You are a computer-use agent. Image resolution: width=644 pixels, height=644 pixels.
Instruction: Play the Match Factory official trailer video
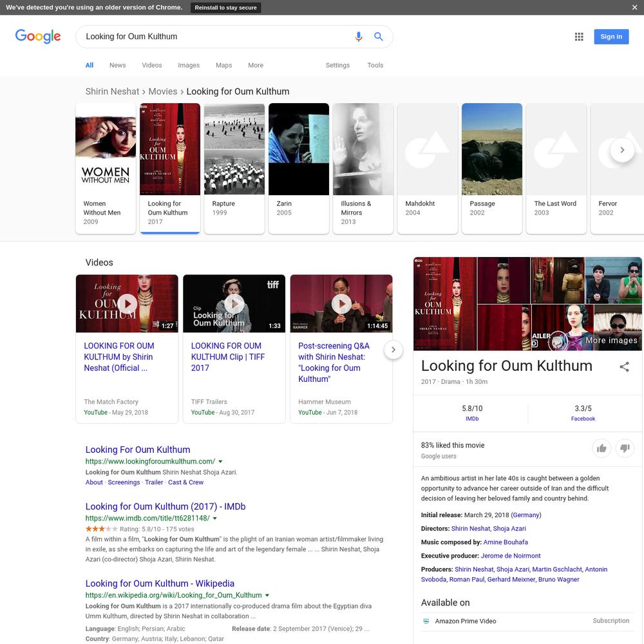[x=128, y=303]
